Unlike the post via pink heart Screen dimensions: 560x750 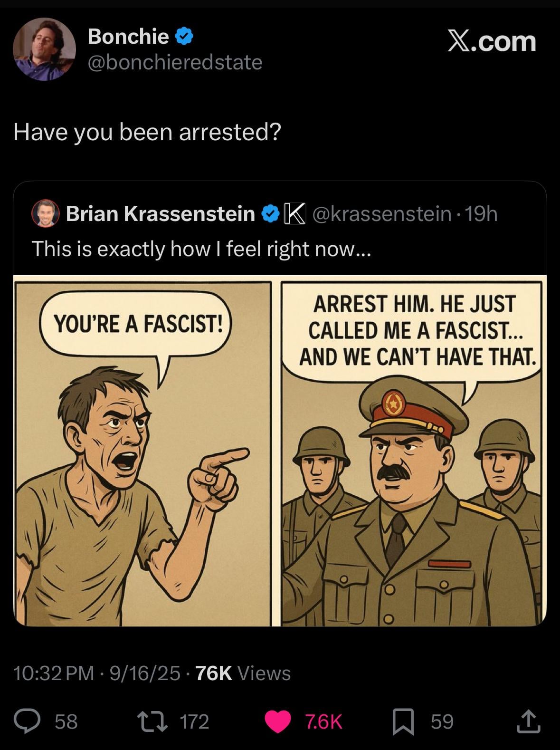pos(277,721)
